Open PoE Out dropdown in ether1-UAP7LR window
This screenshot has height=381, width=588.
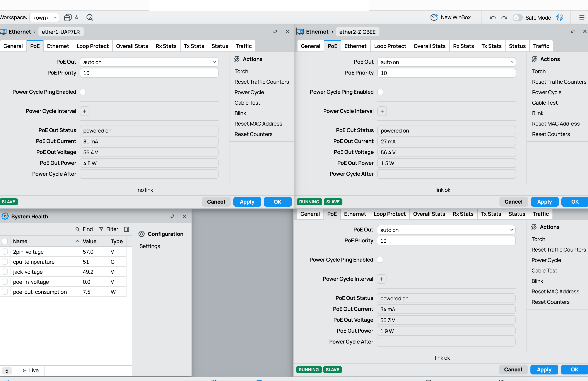149,62
